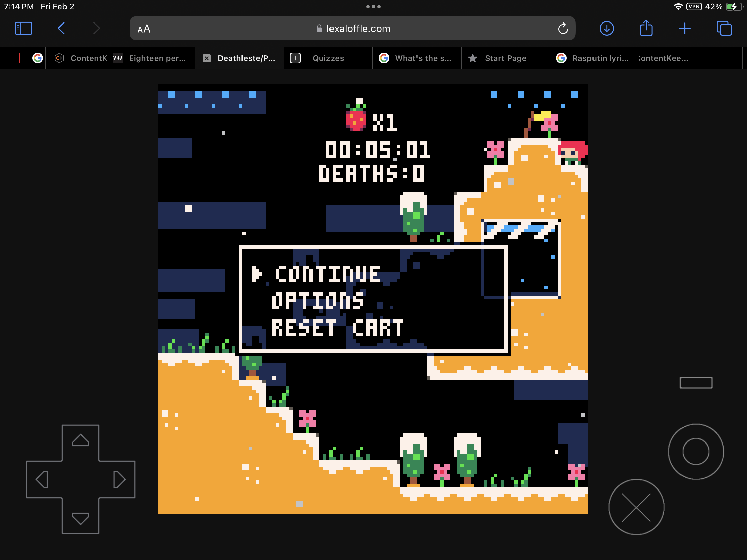Toggle the Safari sidebar
Screen dimensions: 747x560
(x=23, y=28)
